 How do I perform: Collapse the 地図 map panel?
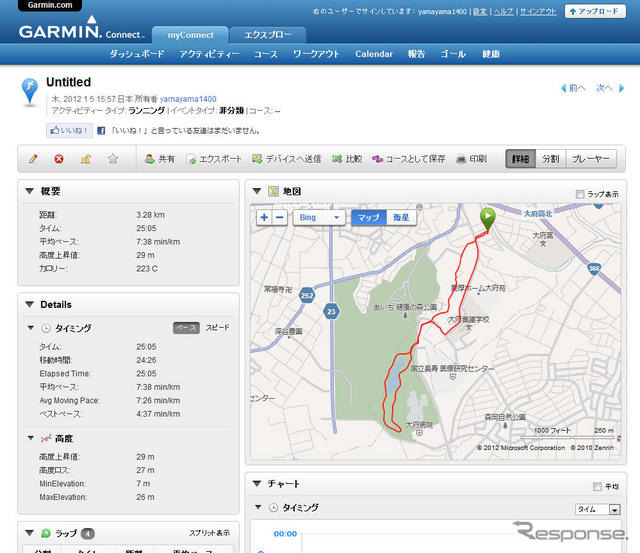click(257, 191)
